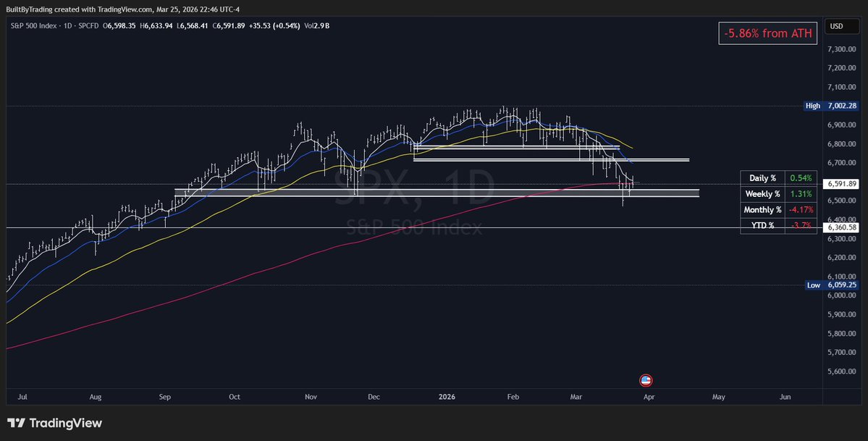The image size is (868, 441).
Task: Click the 5,800.00 price axis label
Action: 841,334
